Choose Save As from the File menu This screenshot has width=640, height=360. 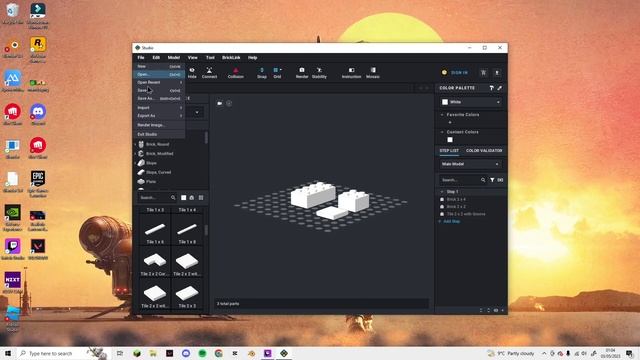(159, 98)
